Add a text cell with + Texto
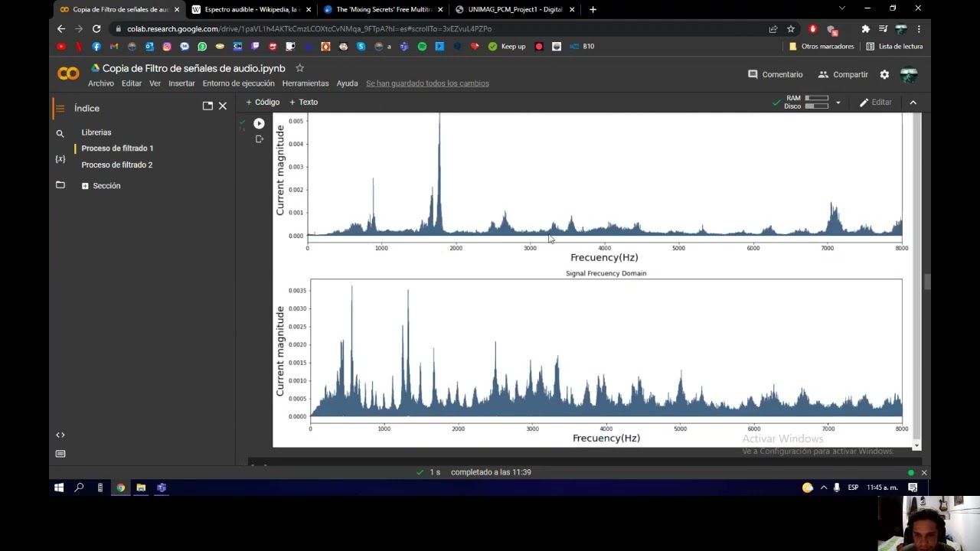980x551 pixels. pos(303,102)
